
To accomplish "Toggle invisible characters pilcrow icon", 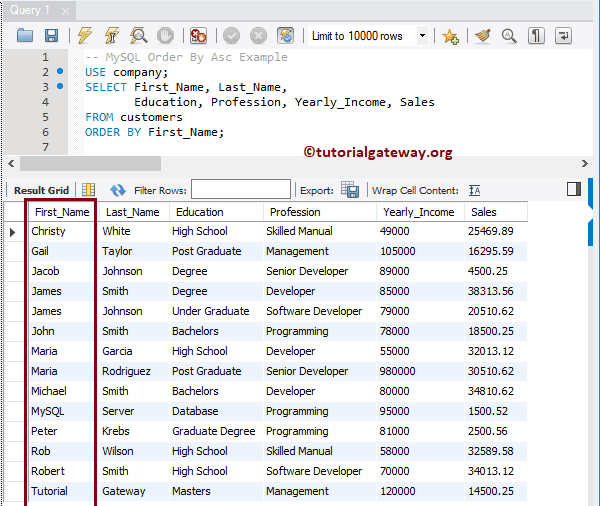I will pyautogui.click(x=537, y=36).
